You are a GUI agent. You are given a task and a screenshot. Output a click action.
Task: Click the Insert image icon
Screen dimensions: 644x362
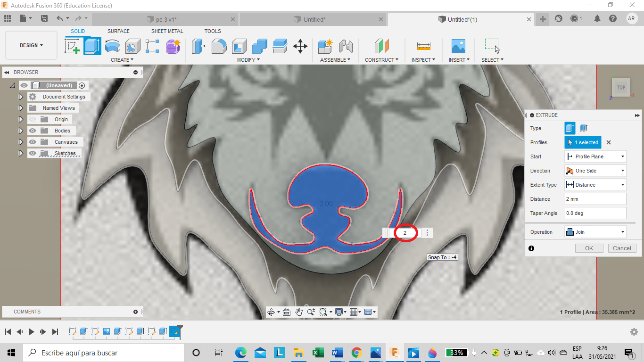tap(458, 46)
